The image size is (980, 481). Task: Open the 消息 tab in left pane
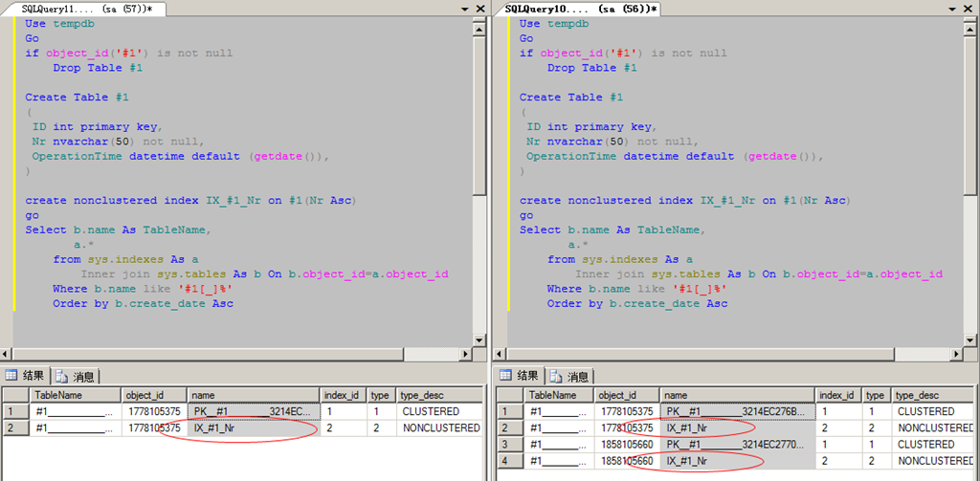click(x=77, y=376)
